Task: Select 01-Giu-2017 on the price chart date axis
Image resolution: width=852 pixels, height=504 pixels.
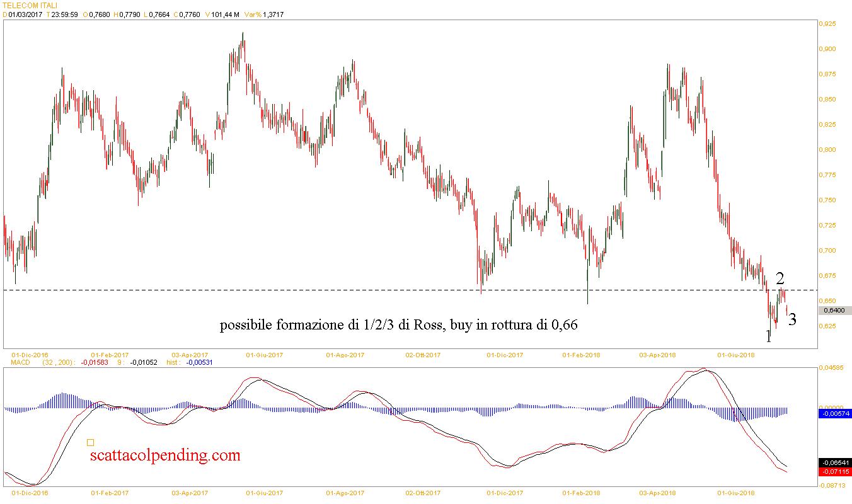Action: coord(264,355)
